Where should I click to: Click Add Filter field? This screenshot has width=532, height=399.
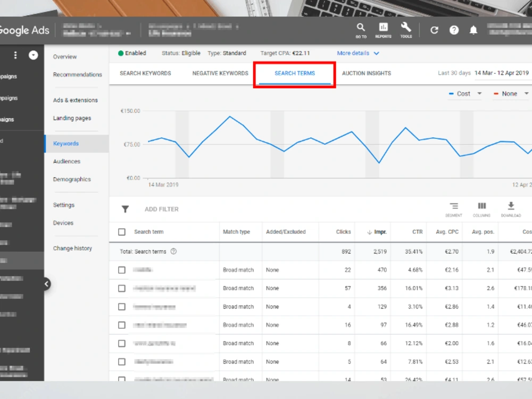click(x=162, y=209)
